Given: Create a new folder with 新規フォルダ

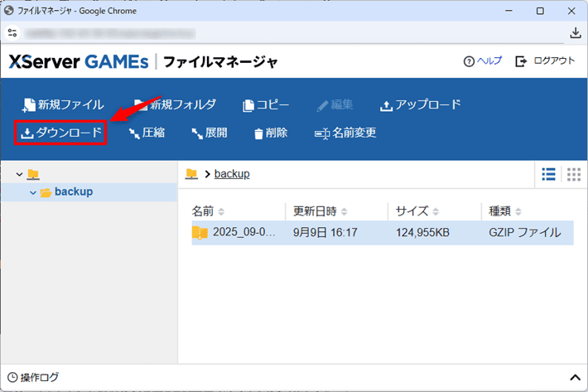Looking at the screenshot, I should (x=175, y=105).
